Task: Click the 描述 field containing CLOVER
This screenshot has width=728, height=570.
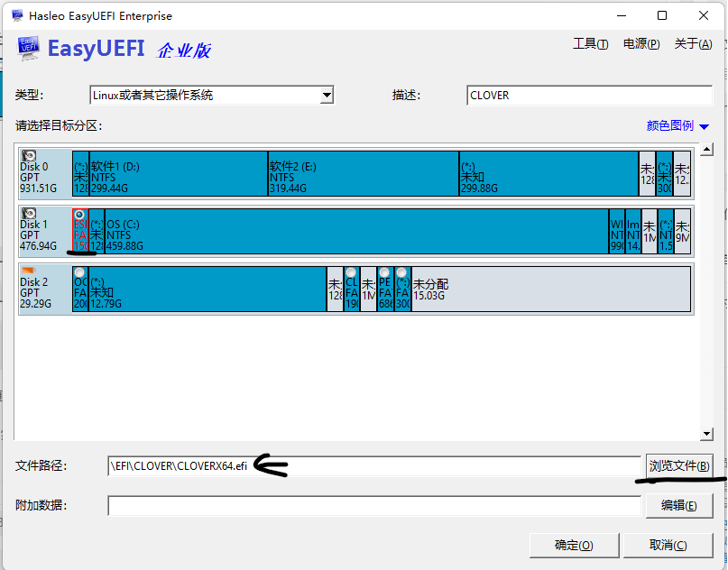Action: pyautogui.click(x=589, y=96)
